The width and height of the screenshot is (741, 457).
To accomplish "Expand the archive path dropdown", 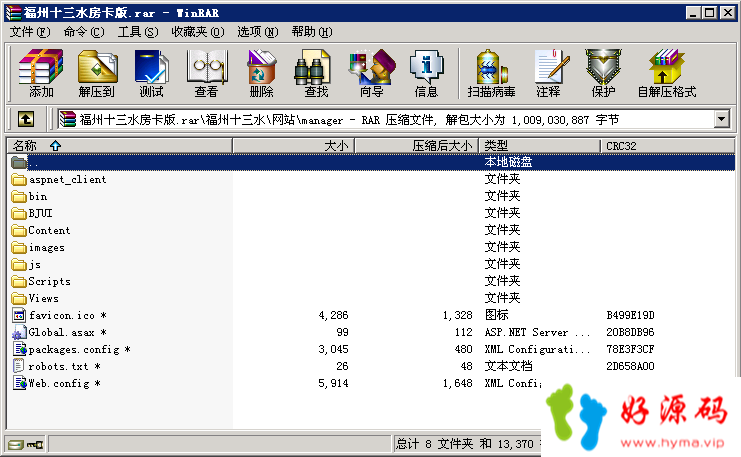I will coord(721,119).
